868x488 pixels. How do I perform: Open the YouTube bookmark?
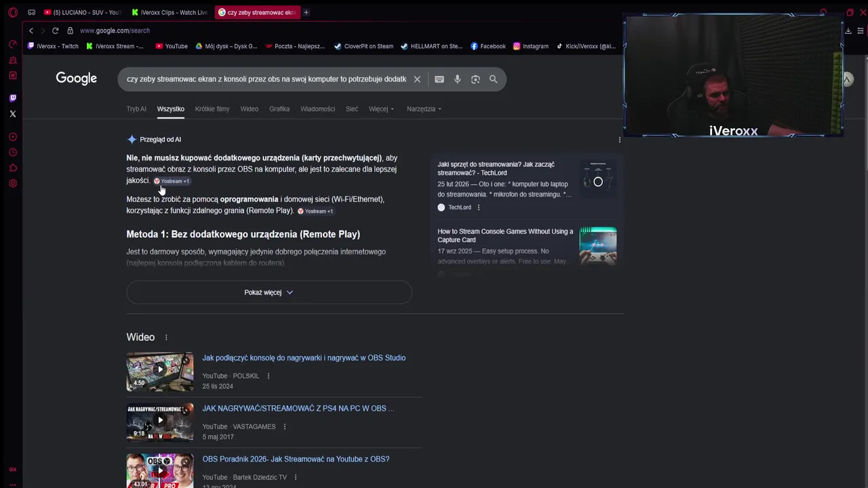(x=172, y=47)
